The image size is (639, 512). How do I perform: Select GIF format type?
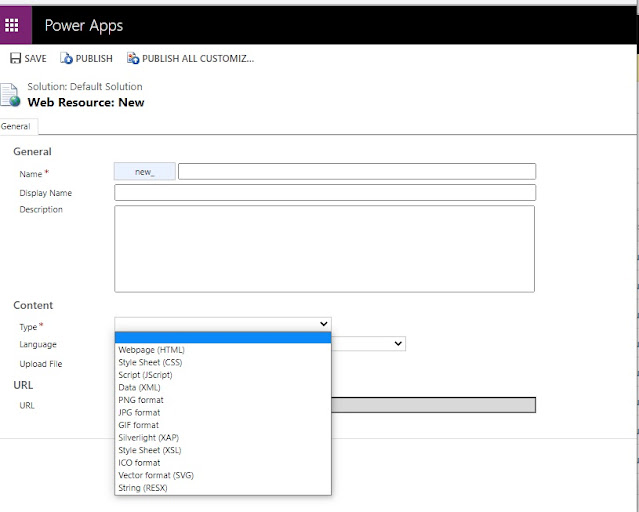pos(223,425)
